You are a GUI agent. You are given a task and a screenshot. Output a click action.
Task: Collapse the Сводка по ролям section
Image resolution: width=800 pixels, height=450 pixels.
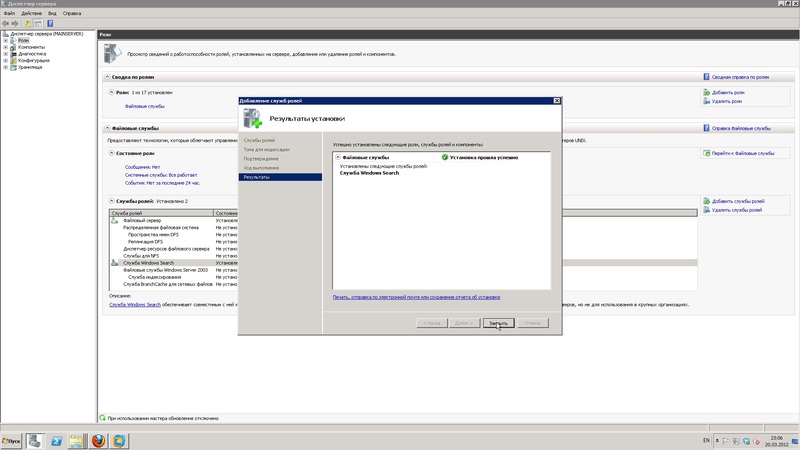click(107, 77)
